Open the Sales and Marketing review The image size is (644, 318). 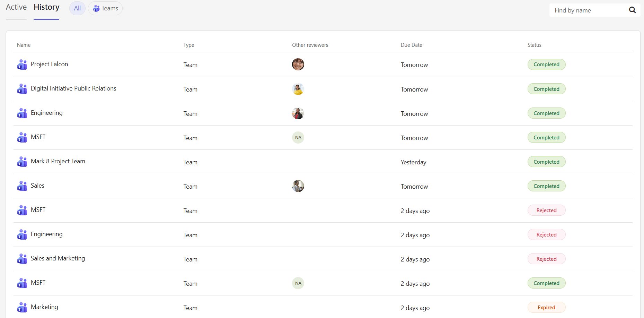(58, 258)
